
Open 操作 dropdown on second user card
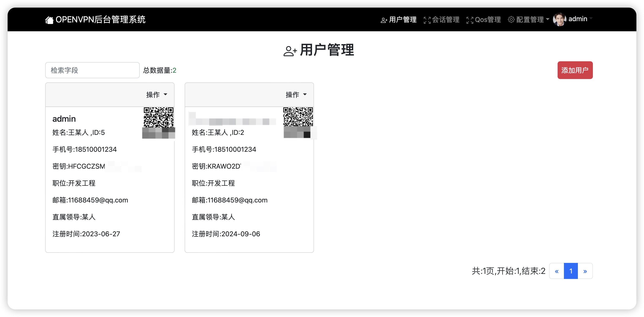296,95
